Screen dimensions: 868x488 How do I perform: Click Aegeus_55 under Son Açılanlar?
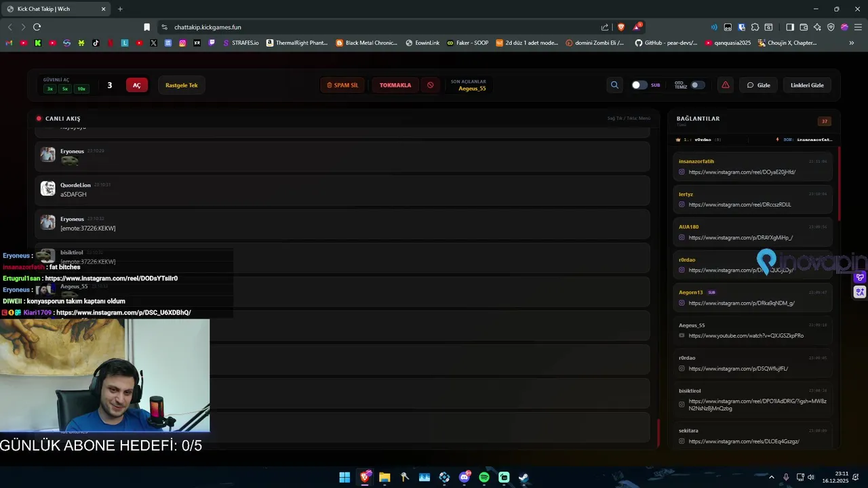tap(472, 89)
